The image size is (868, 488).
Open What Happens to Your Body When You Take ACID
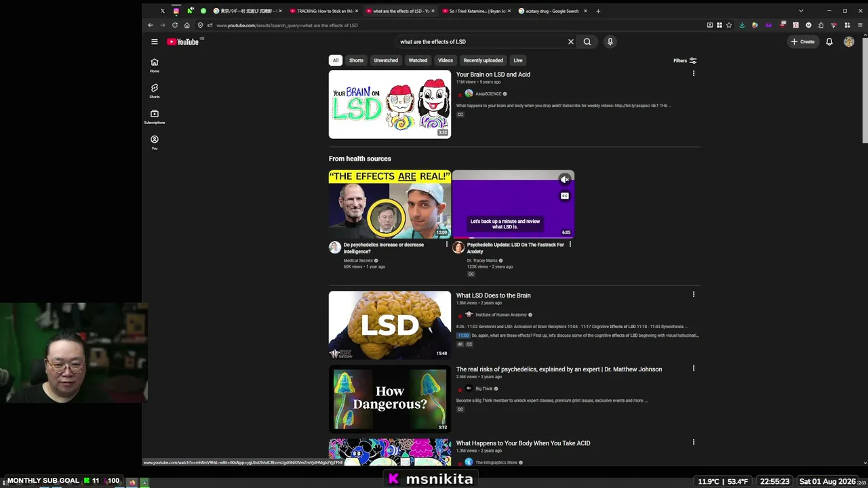tap(524, 443)
